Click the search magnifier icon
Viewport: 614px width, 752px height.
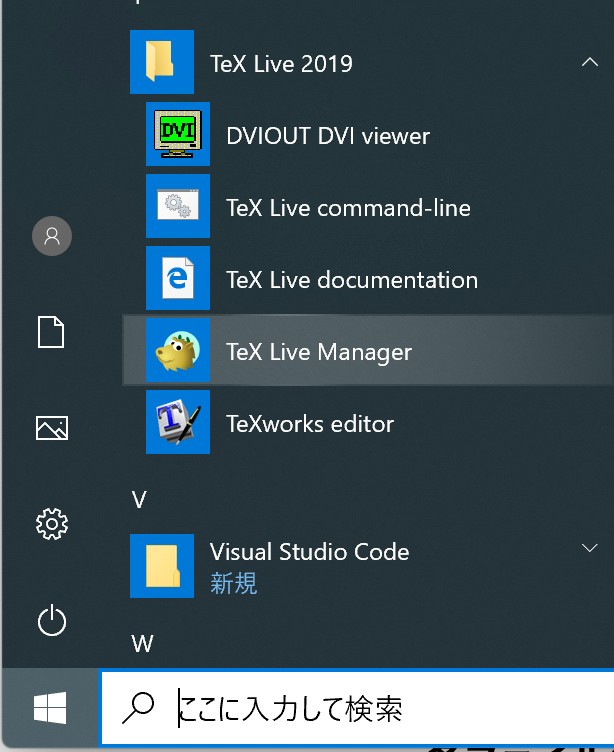[138, 708]
